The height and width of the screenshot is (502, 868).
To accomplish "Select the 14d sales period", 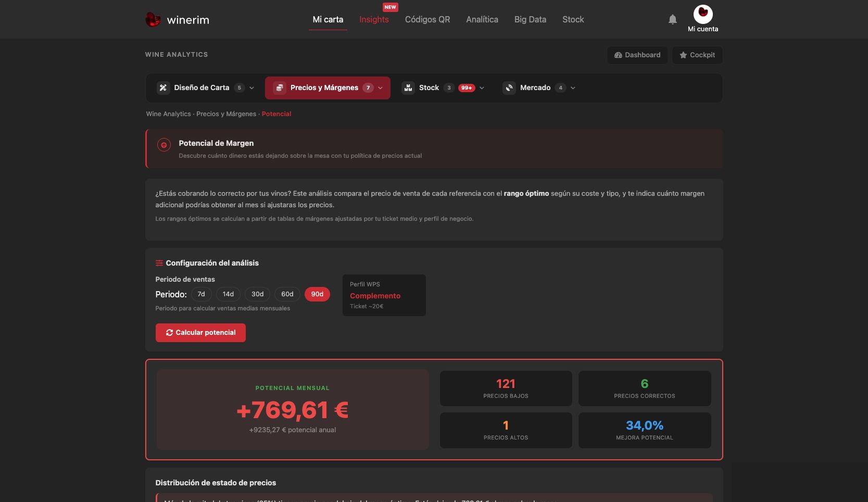I will click(x=228, y=294).
